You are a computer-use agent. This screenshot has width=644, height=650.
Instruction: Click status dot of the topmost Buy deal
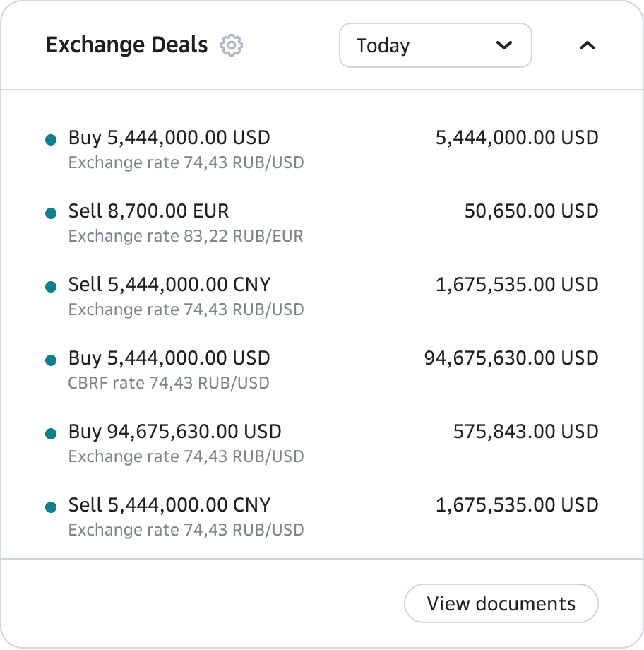tap(51, 140)
